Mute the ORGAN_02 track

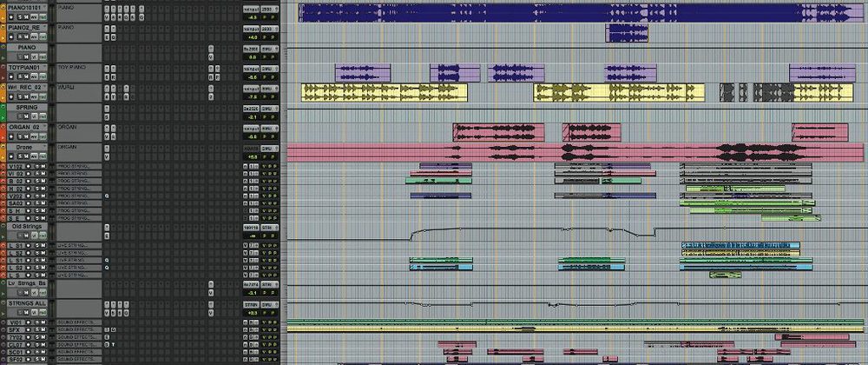[x=26, y=136]
